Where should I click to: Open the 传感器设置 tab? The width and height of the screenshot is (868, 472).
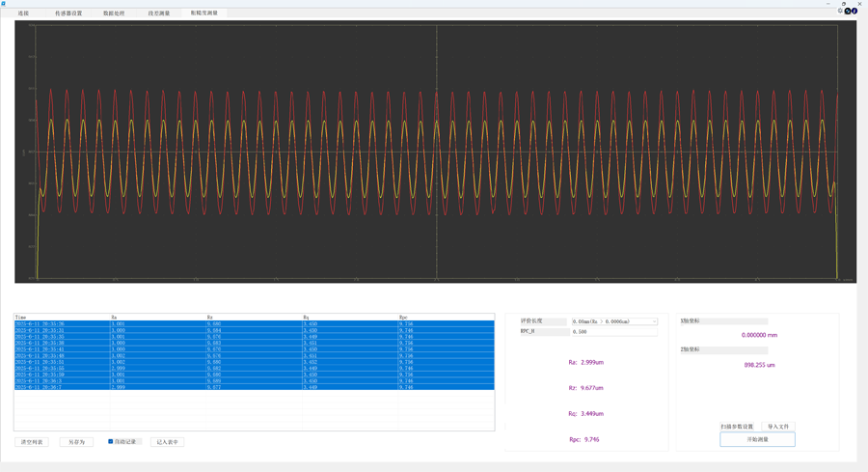pos(68,14)
